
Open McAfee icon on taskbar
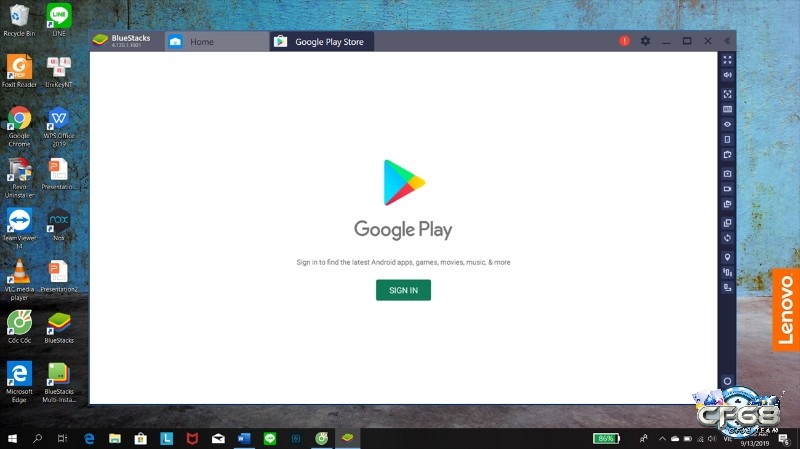tap(192, 438)
